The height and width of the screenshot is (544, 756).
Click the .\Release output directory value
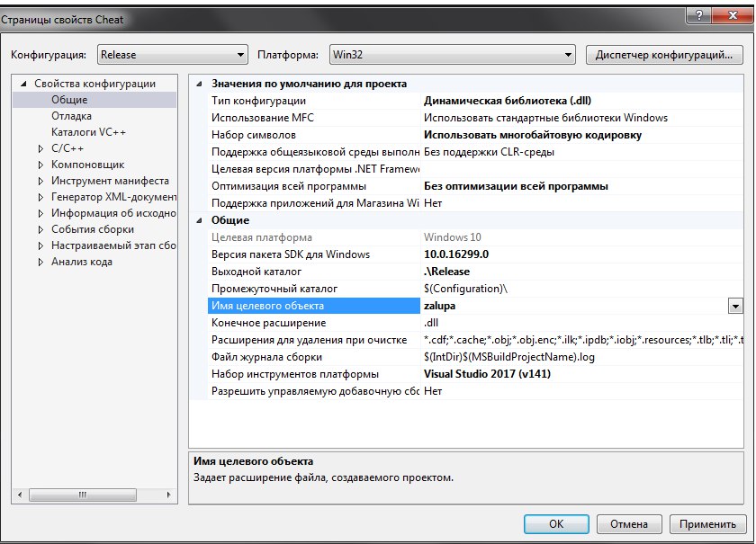(x=446, y=272)
